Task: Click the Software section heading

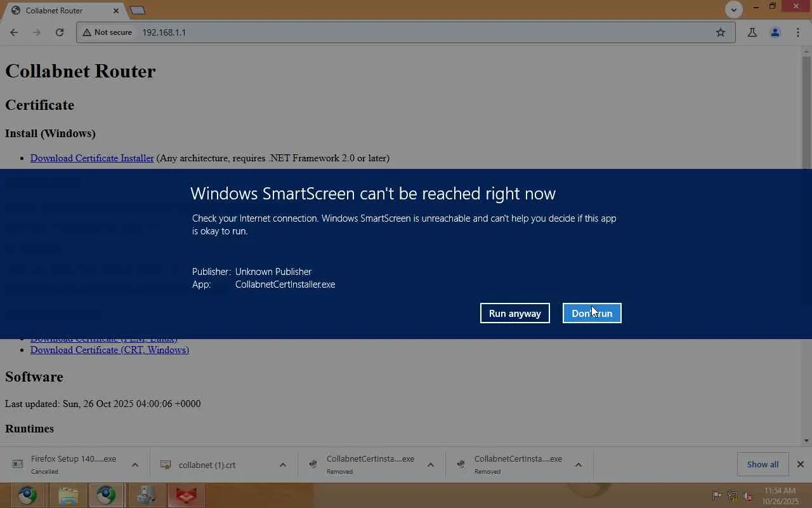Action: [x=34, y=377]
